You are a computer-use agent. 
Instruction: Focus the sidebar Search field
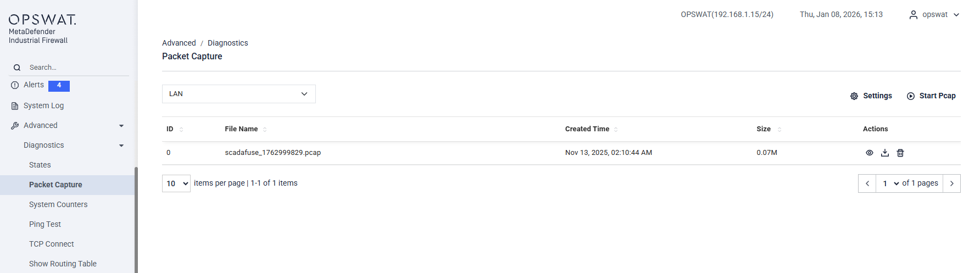point(71,68)
